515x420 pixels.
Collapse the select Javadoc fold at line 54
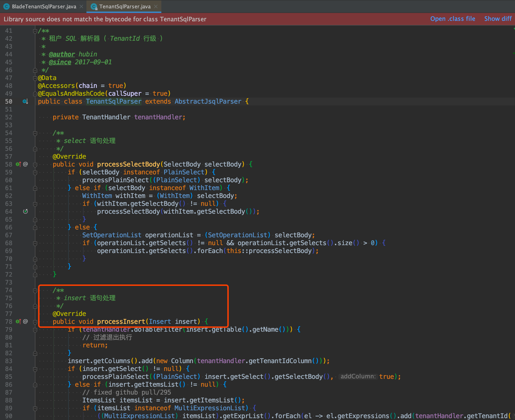click(35, 133)
